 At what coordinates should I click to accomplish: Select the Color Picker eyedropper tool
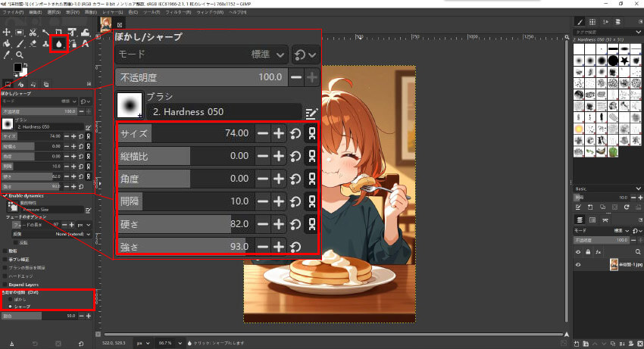pos(7,55)
